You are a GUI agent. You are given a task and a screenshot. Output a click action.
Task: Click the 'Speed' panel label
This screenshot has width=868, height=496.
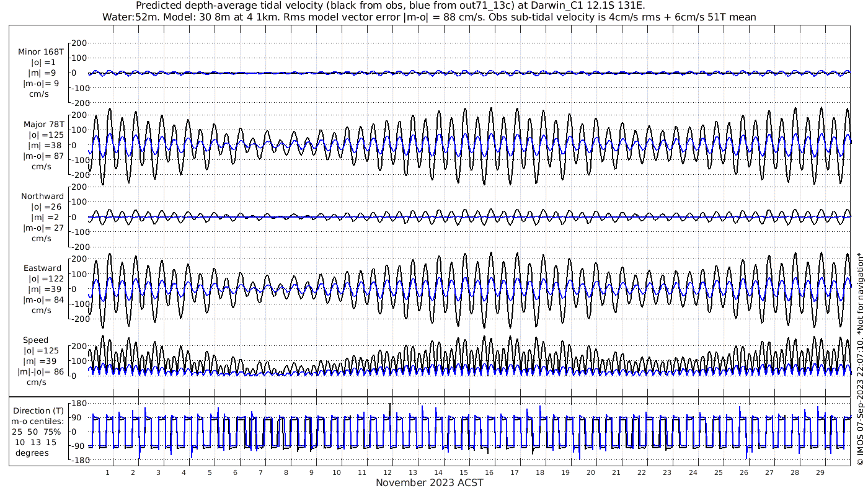pos(36,340)
